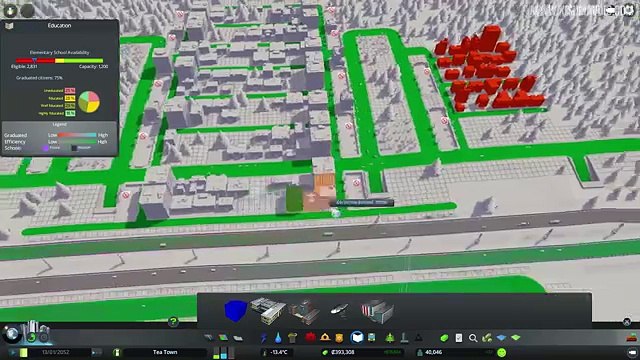Select the High School building thumbnail
The height and width of the screenshot is (360, 640).
pos(305,311)
